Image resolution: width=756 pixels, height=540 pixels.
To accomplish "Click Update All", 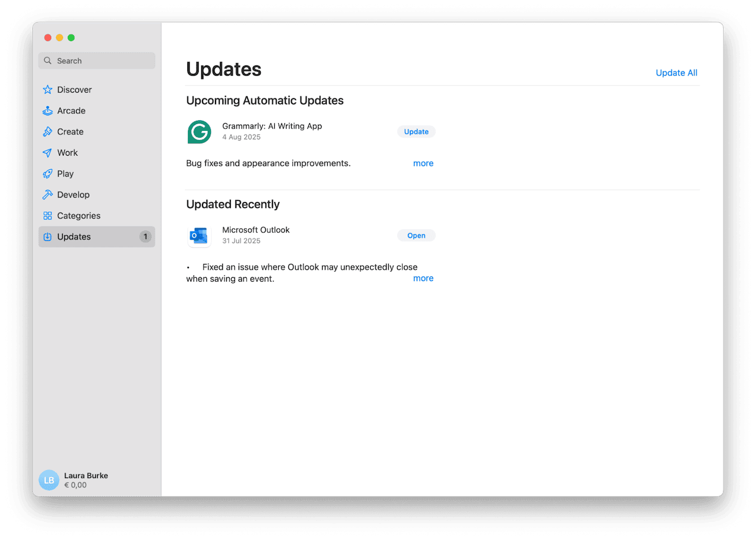I will 676,72.
